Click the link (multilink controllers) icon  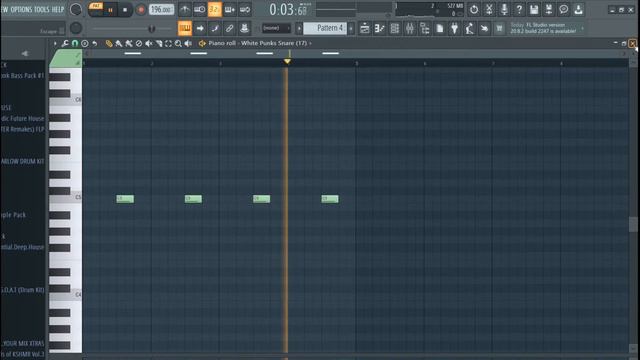click(229, 28)
